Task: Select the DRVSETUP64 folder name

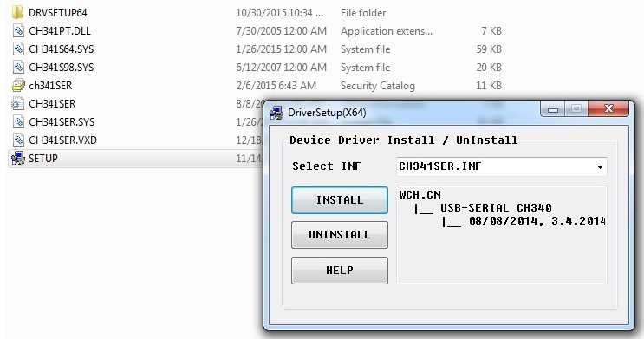Action: [x=57, y=13]
